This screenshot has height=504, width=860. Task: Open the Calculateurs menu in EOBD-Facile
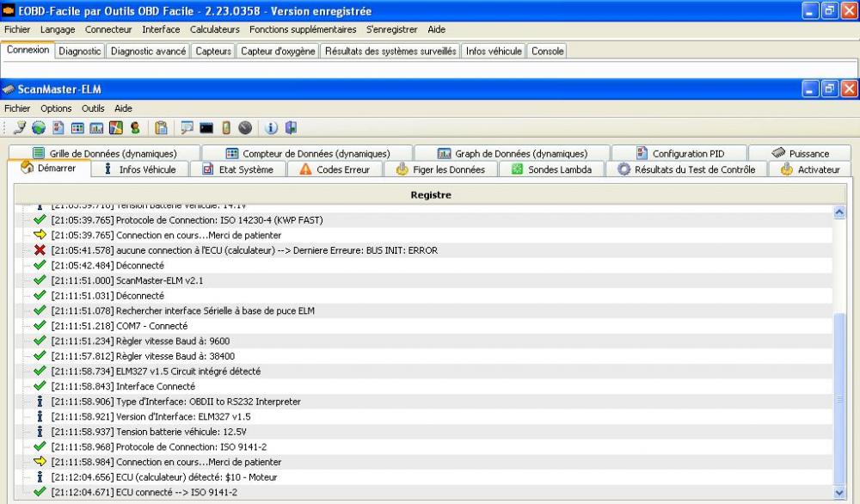(x=215, y=29)
